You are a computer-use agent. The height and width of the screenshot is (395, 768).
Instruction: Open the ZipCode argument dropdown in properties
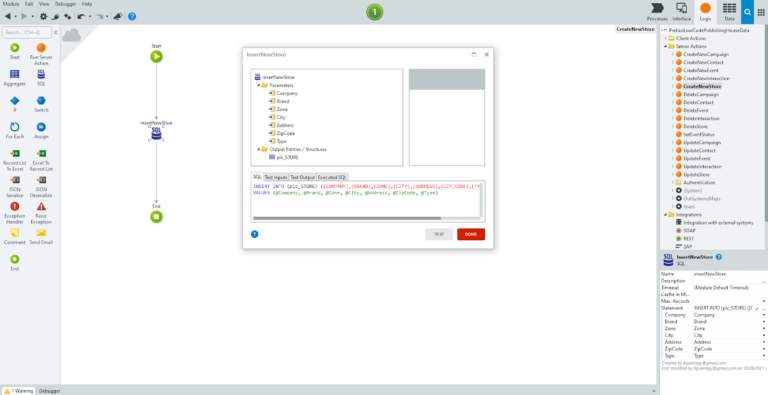pos(764,349)
